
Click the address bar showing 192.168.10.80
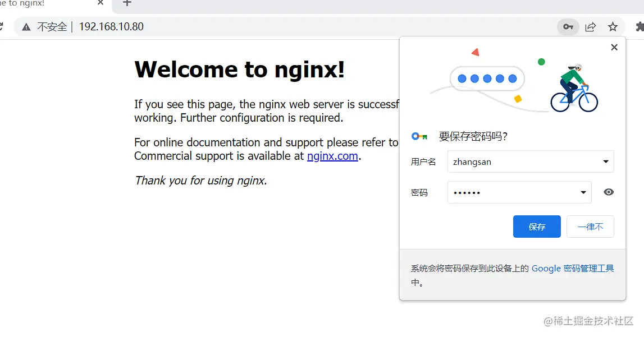[x=111, y=26]
